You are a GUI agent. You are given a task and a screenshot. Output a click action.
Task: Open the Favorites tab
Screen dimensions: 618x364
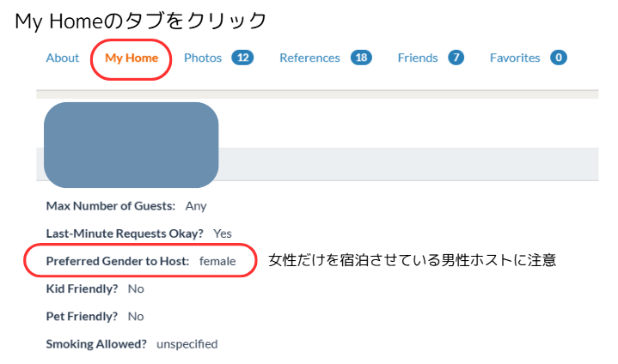click(515, 58)
